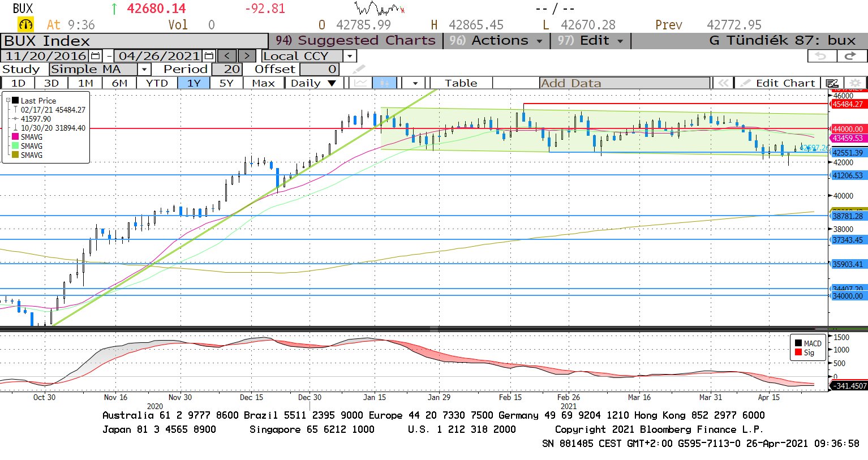
Task: Click the legend high entry 02/17/21 45484.27
Action: (53, 110)
